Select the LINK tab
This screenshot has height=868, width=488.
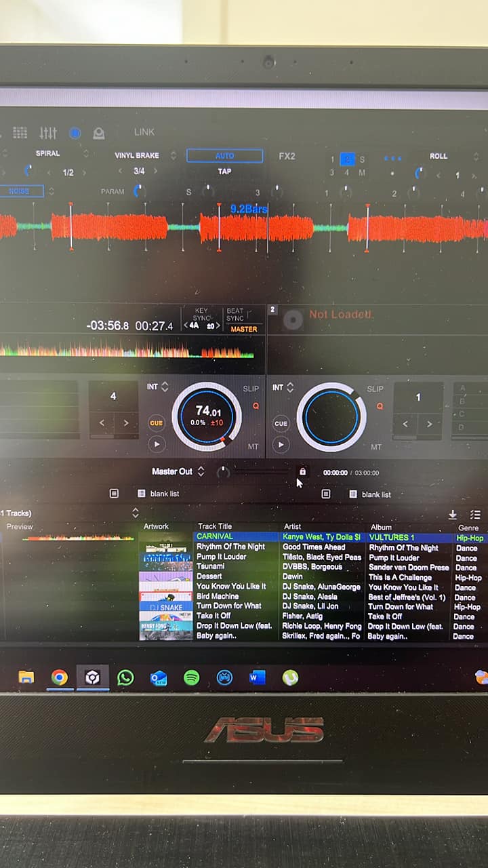pyautogui.click(x=144, y=132)
